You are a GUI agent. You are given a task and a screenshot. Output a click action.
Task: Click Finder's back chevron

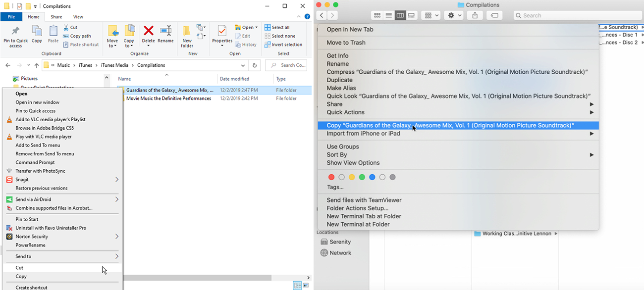322,16
